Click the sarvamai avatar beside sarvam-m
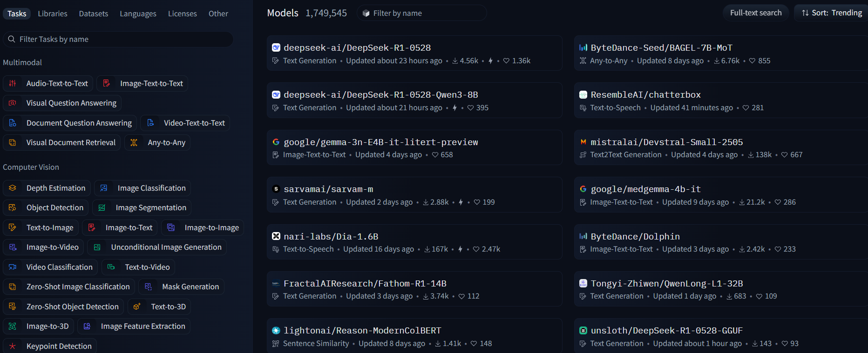 [276, 189]
